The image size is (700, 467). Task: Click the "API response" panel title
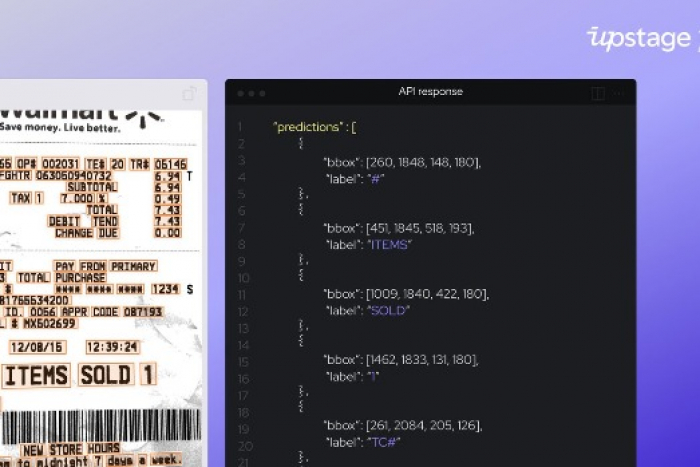point(430,92)
